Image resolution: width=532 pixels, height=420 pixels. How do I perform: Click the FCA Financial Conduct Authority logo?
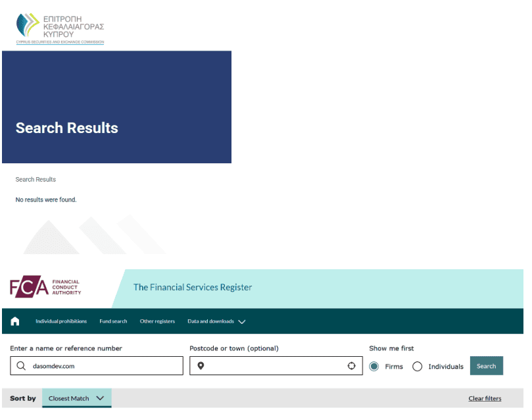point(45,288)
